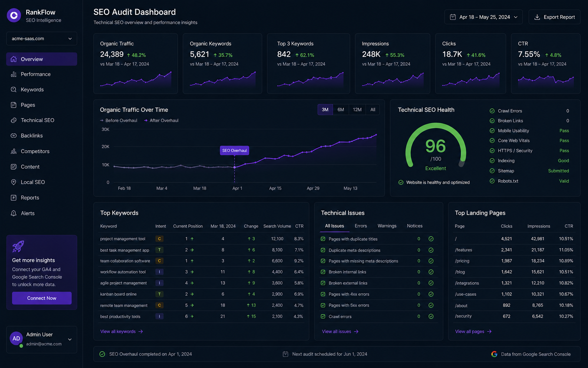
Task: Open Overview via its home icon
Action: pyautogui.click(x=14, y=59)
